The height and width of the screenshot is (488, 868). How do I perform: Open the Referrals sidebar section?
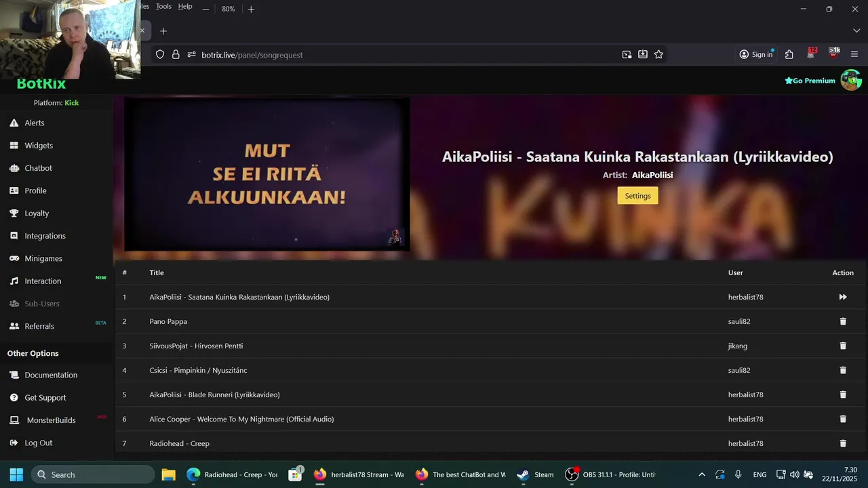click(x=39, y=326)
